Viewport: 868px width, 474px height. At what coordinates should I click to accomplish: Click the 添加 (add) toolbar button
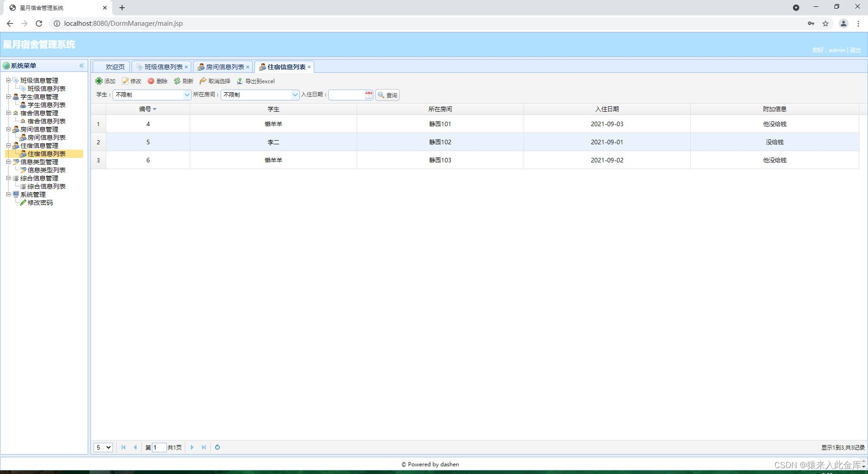point(105,81)
